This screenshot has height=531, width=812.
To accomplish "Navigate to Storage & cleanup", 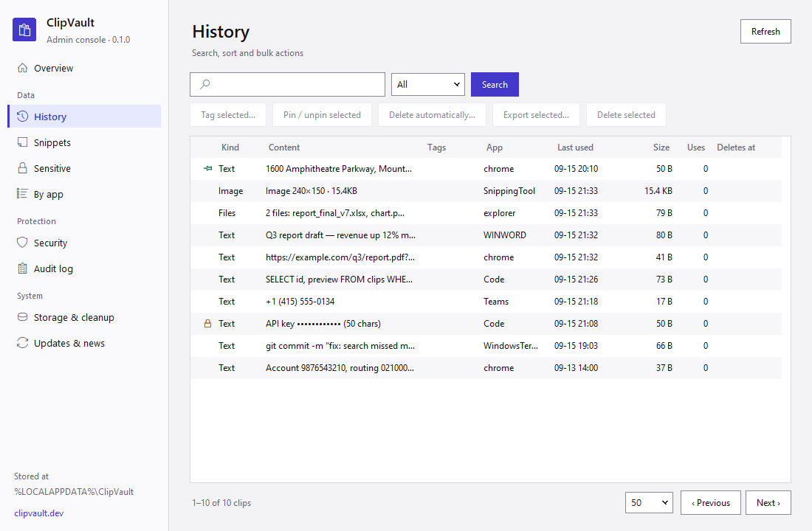I will point(84,317).
